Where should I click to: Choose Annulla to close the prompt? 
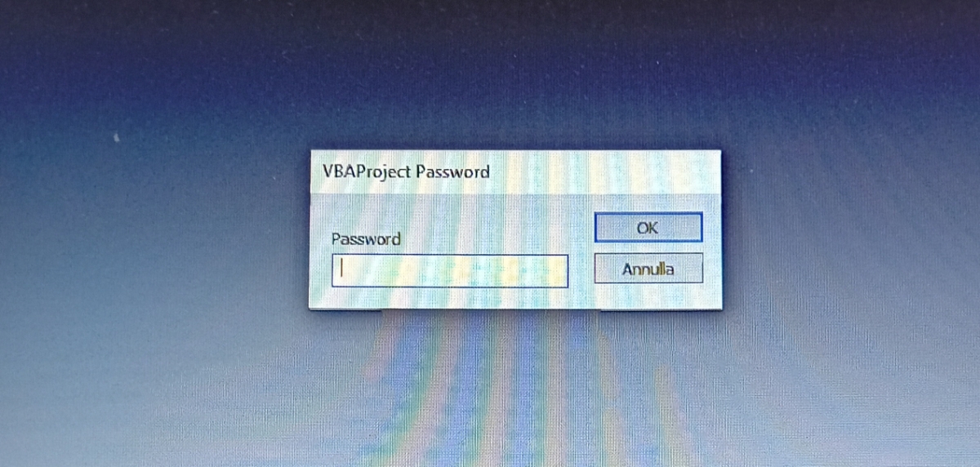pyautogui.click(x=648, y=269)
